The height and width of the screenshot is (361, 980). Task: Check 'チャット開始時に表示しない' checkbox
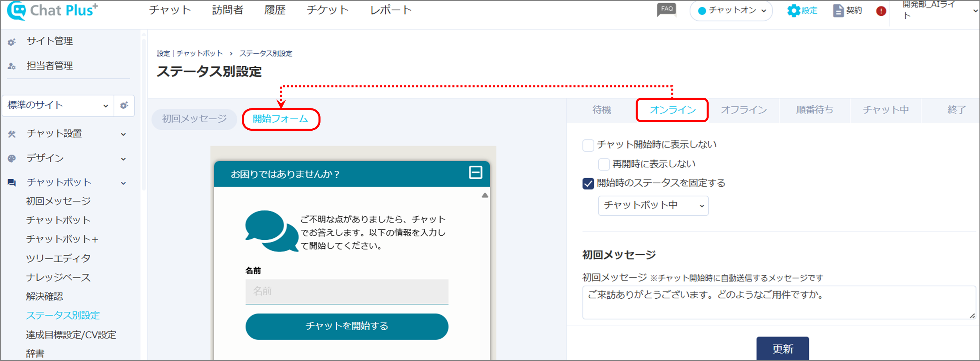click(588, 145)
